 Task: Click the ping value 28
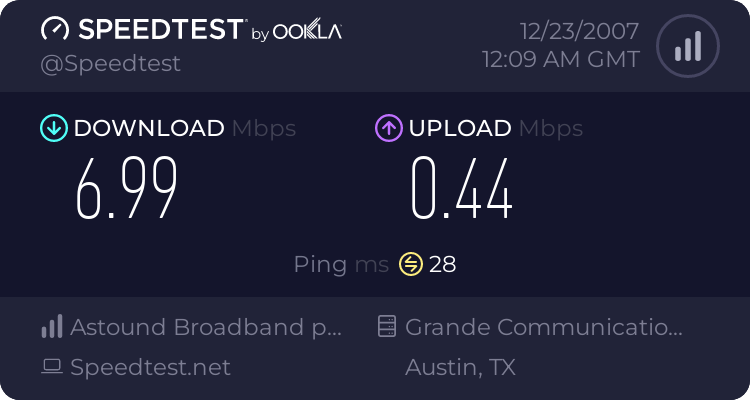pyautogui.click(x=442, y=264)
